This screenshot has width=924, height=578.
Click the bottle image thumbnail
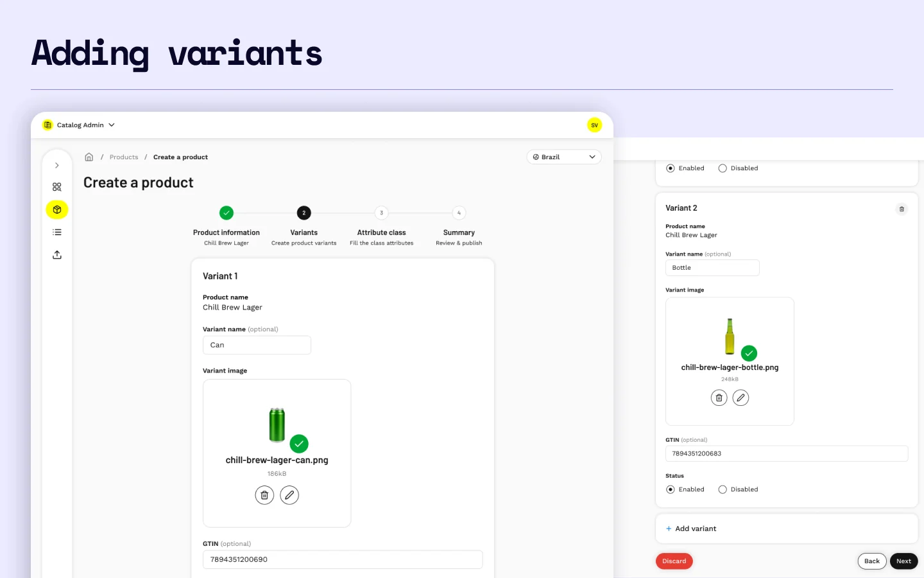pyautogui.click(x=730, y=337)
